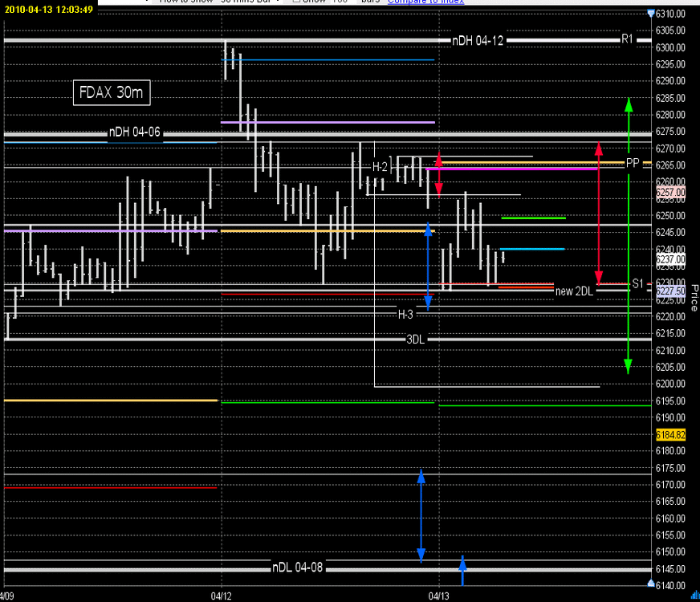Select the 3DL level label
The width and height of the screenshot is (700, 602).
(415, 340)
